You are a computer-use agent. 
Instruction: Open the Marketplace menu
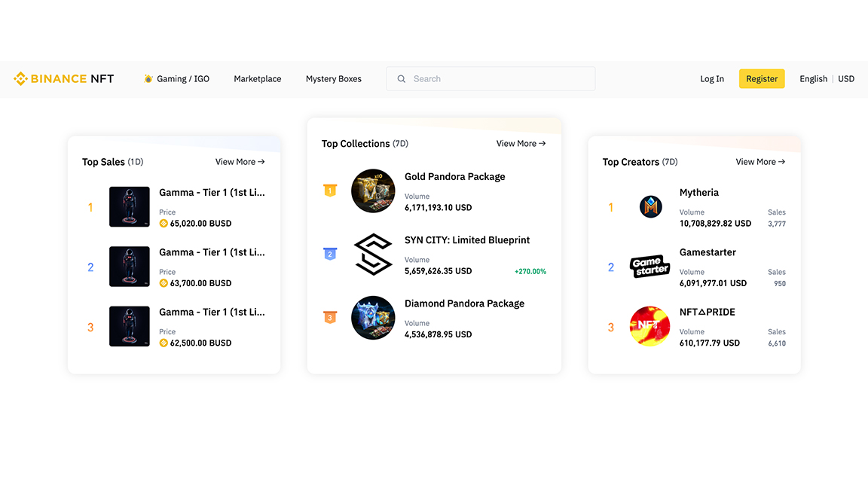(257, 78)
